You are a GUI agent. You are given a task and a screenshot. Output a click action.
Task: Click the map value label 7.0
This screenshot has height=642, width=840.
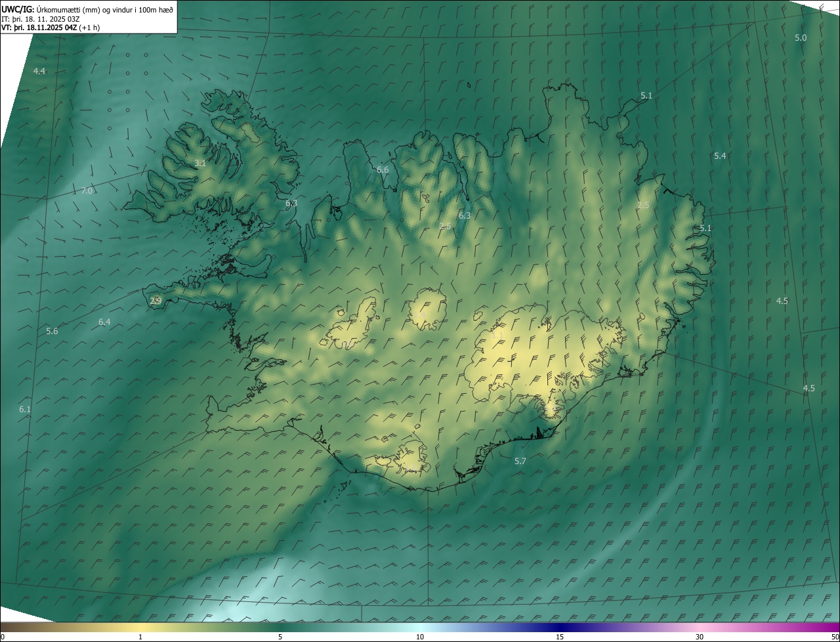87,190
